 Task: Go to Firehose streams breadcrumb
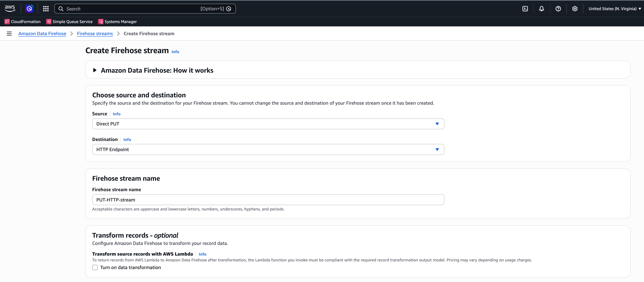pos(95,33)
